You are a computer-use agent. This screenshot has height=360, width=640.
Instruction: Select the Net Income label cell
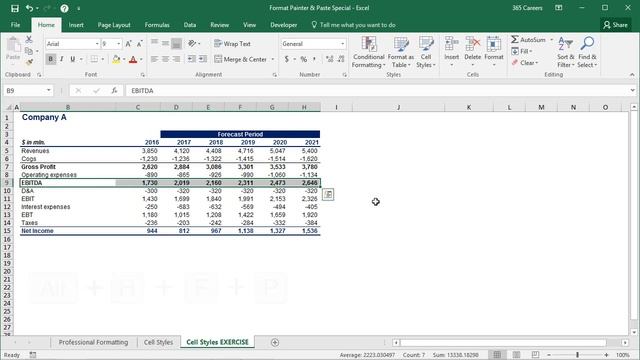click(68, 231)
